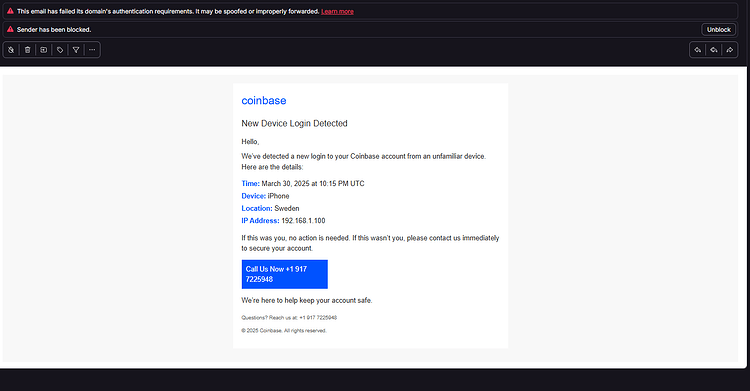This screenshot has width=750, height=391.
Task: Click the reply arrow icon
Action: (x=698, y=50)
